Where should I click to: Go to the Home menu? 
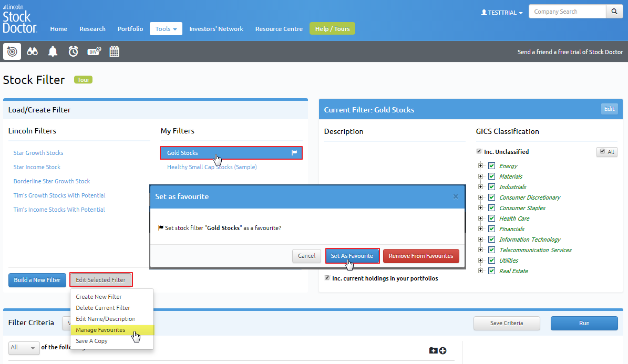tap(58, 29)
